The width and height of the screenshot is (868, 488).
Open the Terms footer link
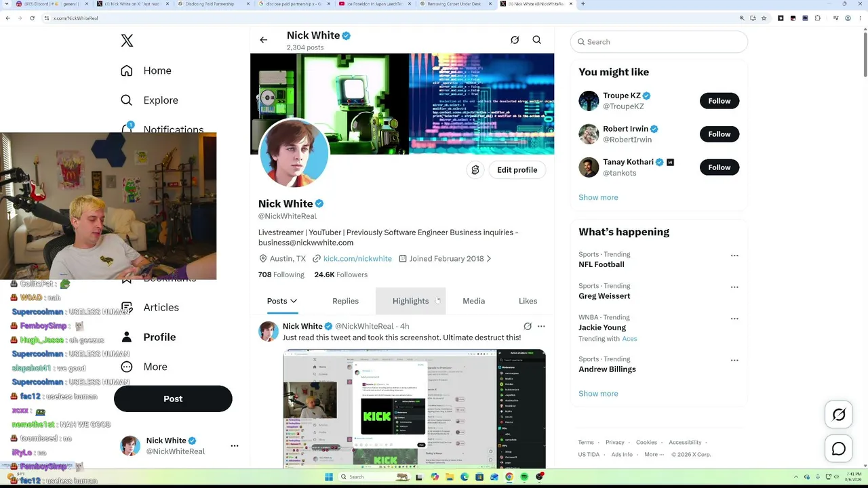click(x=586, y=442)
